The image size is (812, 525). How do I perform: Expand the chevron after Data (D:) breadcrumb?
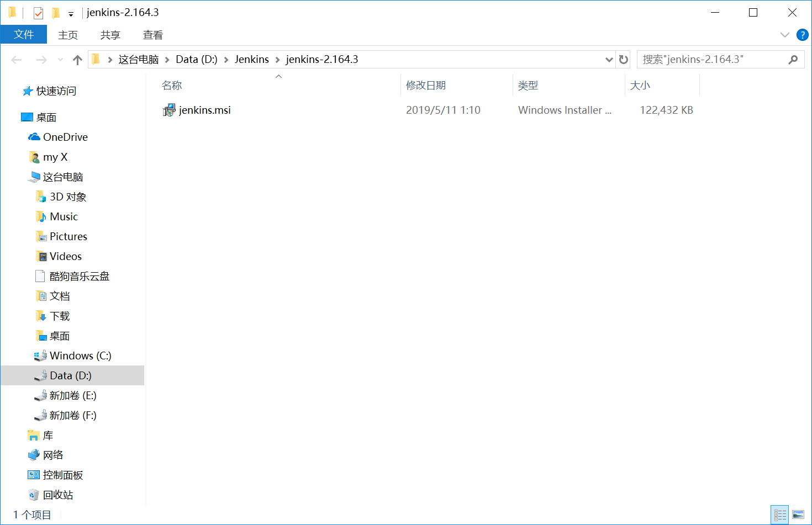(226, 60)
